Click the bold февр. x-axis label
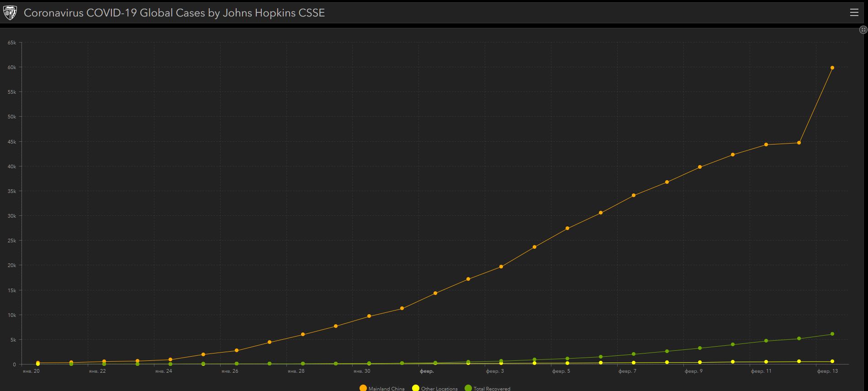Image resolution: width=868 pixels, height=391 pixels. (x=427, y=371)
